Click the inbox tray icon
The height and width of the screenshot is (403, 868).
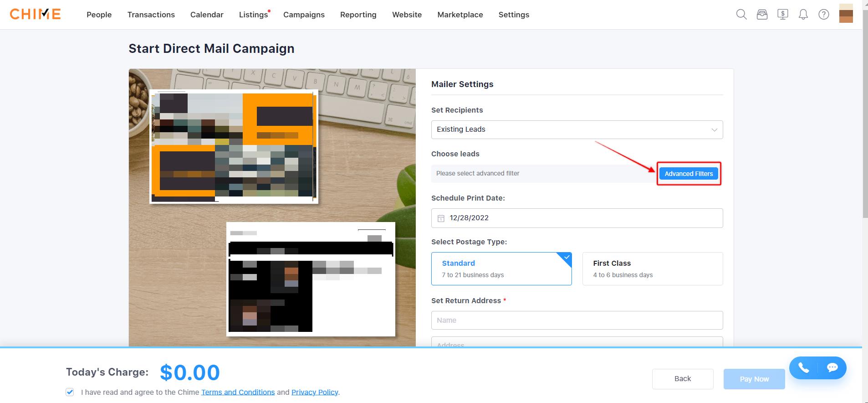coord(762,15)
